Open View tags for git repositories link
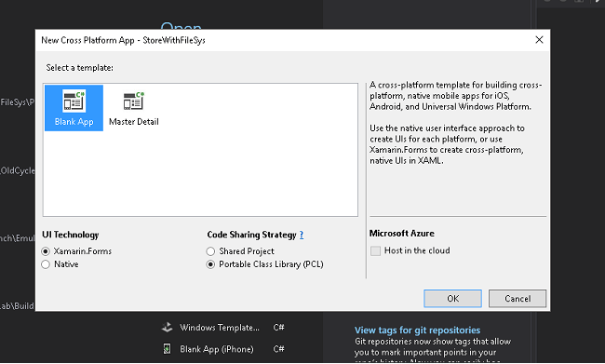Screen dimensions: 605x364 click(417, 330)
